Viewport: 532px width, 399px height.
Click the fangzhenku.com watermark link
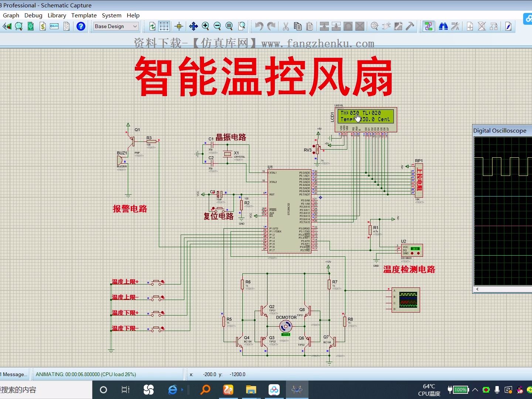click(321, 43)
